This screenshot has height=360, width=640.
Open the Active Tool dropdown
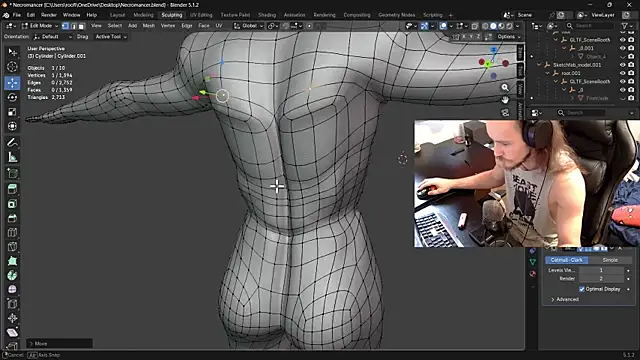point(111,37)
